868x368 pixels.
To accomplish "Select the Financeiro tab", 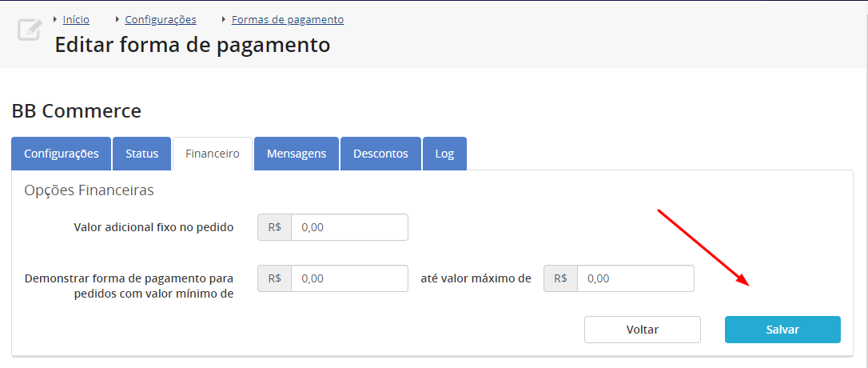I will 213,154.
